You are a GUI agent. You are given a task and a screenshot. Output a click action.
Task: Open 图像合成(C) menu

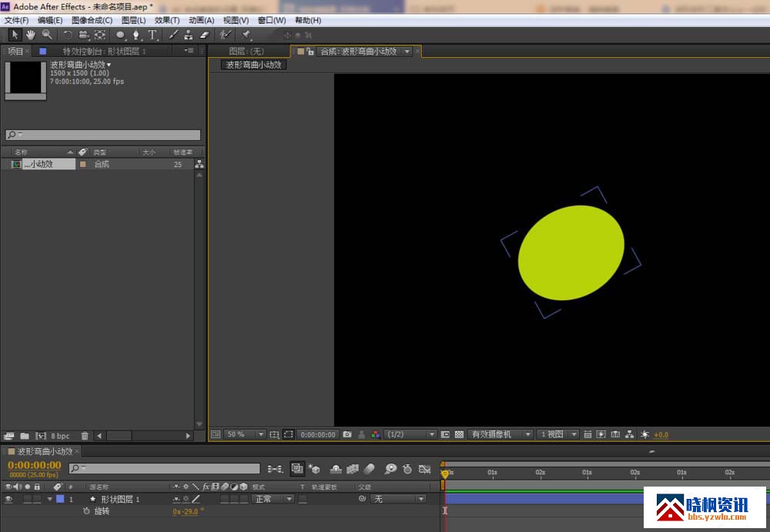(x=92, y=20)
